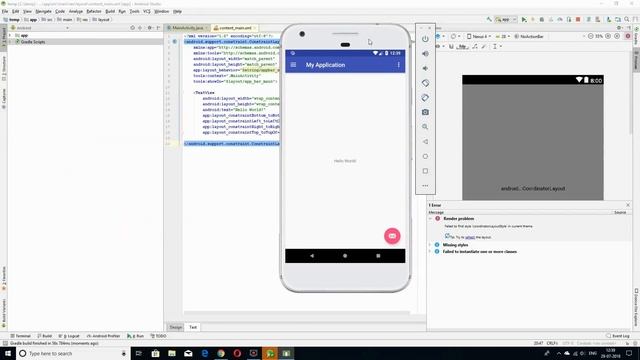Click the scroll-from-source target icon in Project panel
640x360 pixels.
[132, 28]
